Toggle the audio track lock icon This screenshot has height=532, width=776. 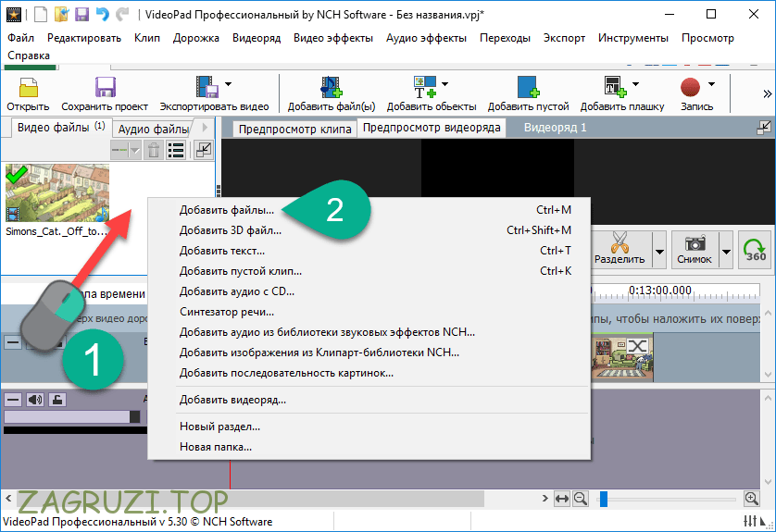[x=56, y=400]
